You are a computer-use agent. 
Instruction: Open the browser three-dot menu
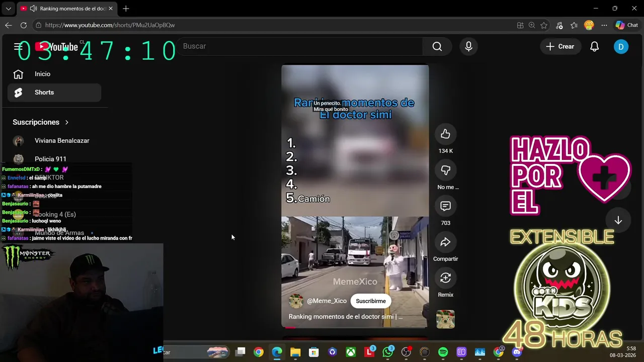coord(604,25)
